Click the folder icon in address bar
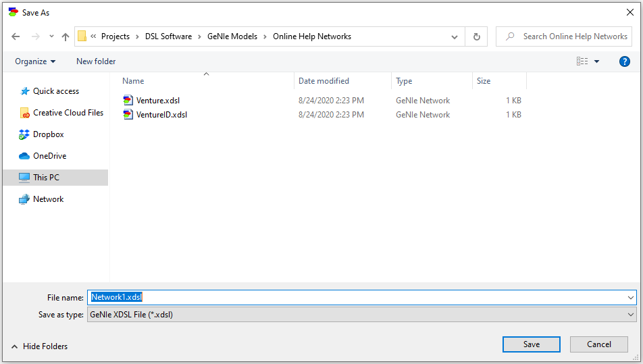 82,36
